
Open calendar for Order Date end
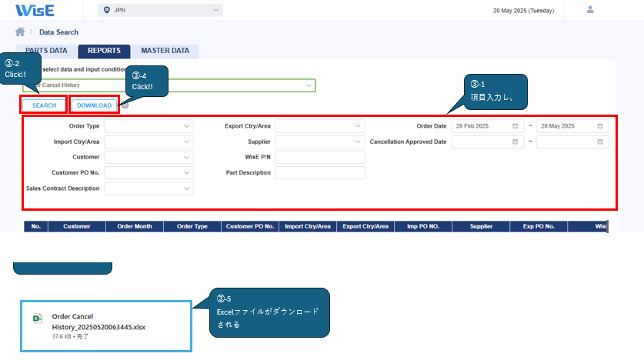(x=600, y=126)
